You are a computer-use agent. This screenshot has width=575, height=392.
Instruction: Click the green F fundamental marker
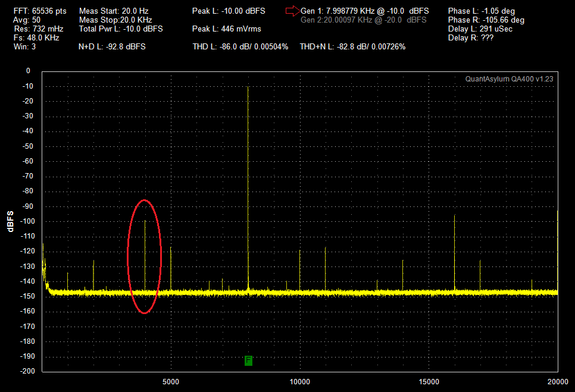pos(248,360)
